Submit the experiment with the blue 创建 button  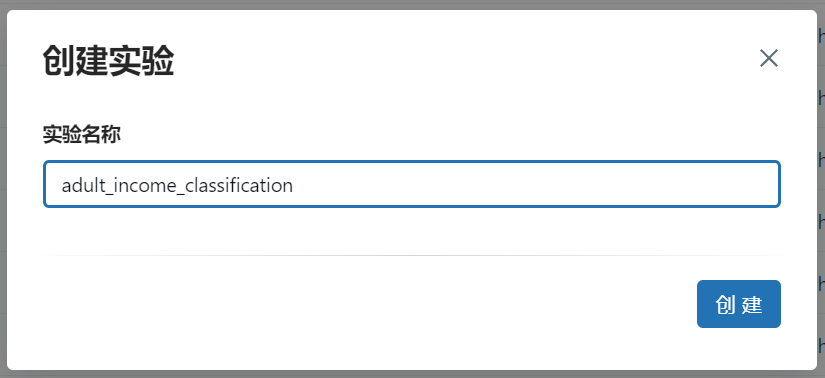point(739,304)
